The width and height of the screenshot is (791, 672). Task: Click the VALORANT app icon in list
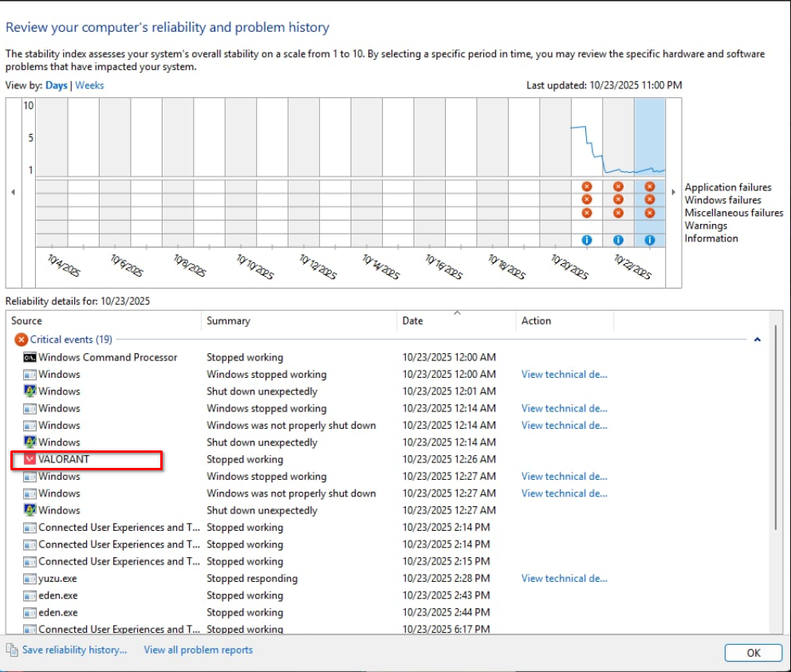coord(30,459)
